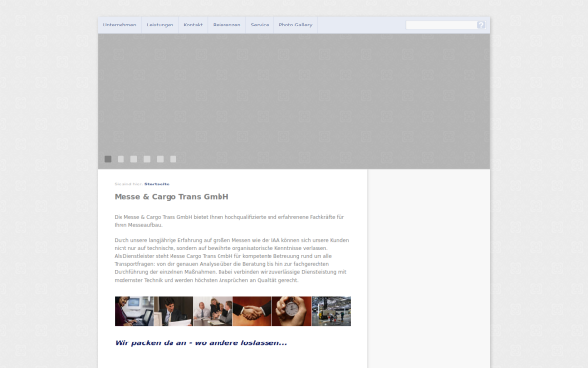The image size is (588, 368).
Task: Open the Leistungen menu item
Action: point(160,25)
